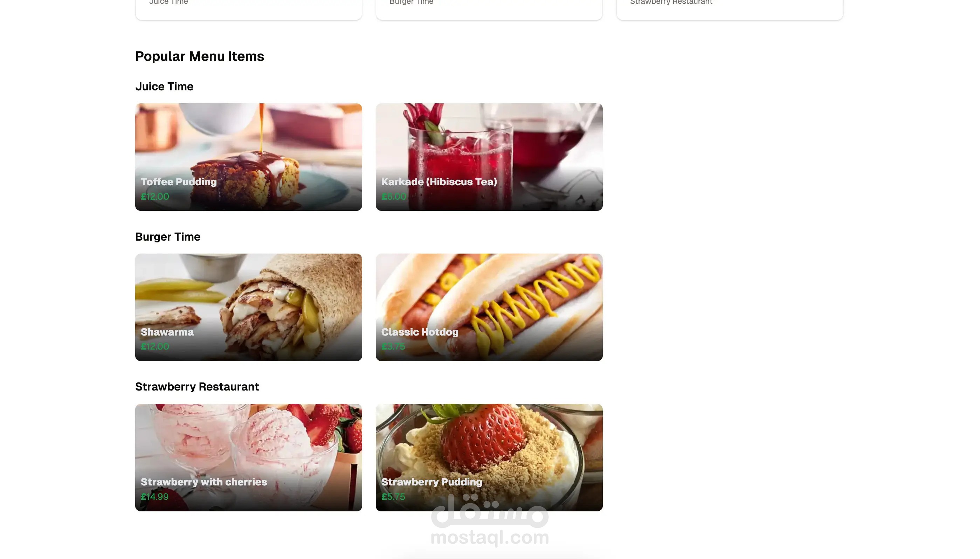
Task: Click the Juice Time section heading
Action: coord(164,87)
